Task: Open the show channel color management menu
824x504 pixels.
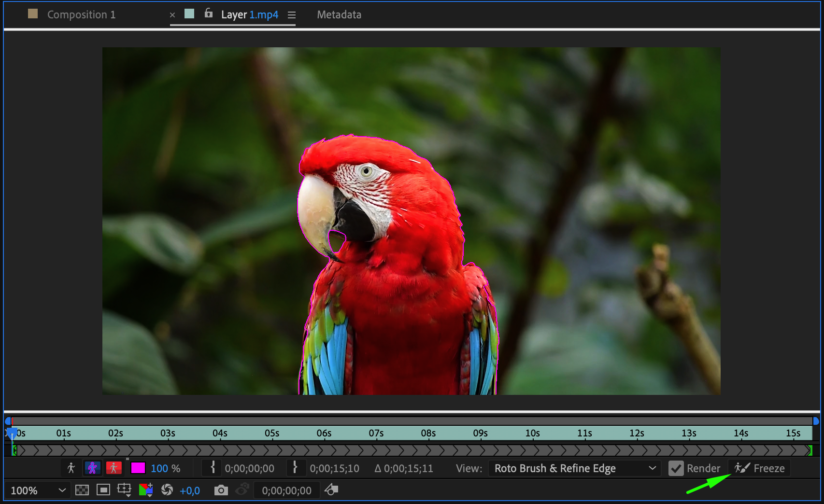Action: pyautogui.click(x=145, y=490)
